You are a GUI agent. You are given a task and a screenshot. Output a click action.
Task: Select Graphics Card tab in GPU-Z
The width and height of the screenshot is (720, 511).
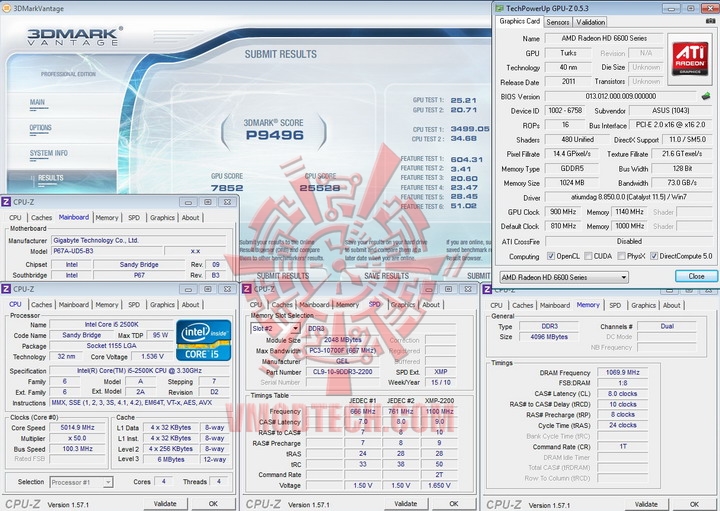519,21
